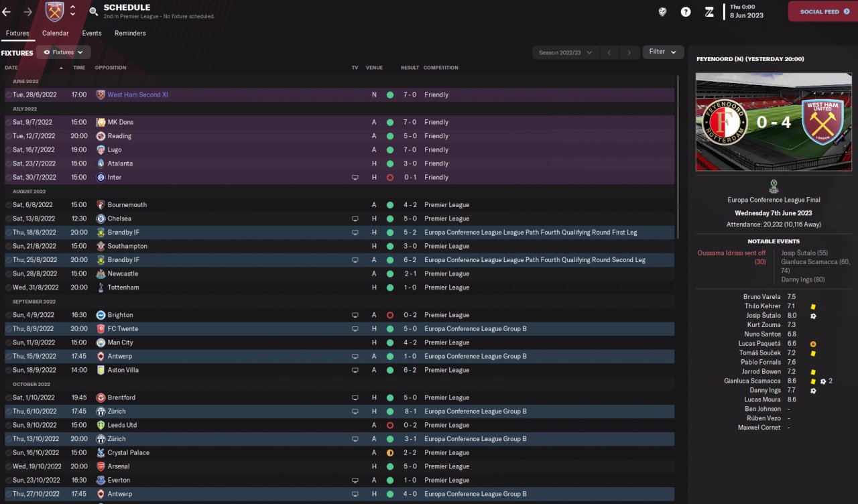This screenshot has width=858, height=504.
Task: Switch to the Calendar tab
Action: (x=55, y=34)
